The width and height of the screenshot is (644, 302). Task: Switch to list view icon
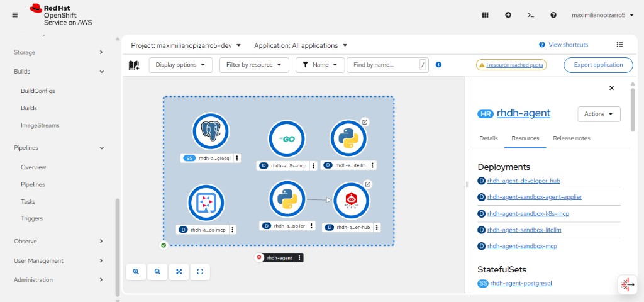(619, 45)
